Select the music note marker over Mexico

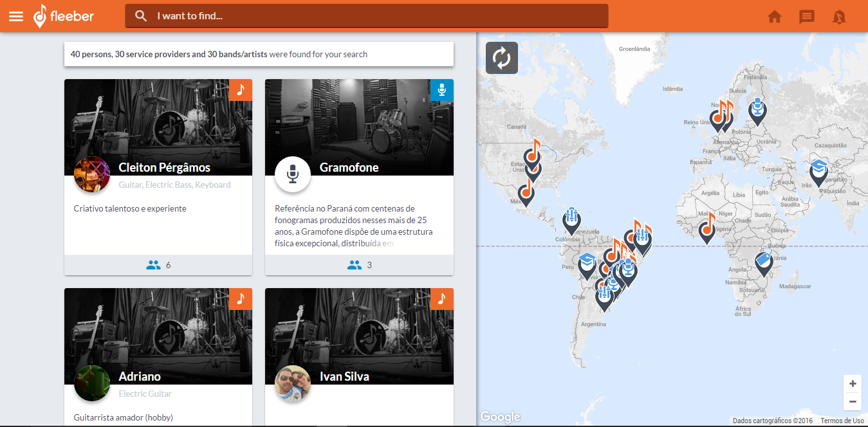[526, 192]
